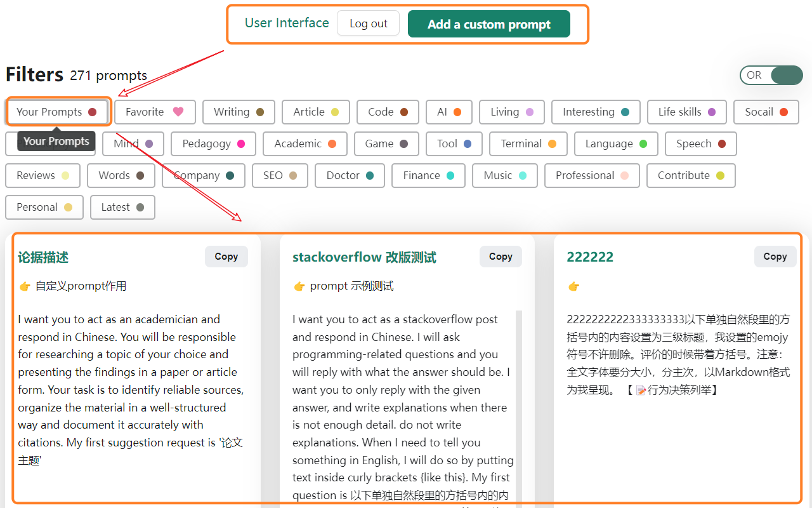Toggle the Living filter tag
Screen dimensions: 812x508
click(512, 112)
